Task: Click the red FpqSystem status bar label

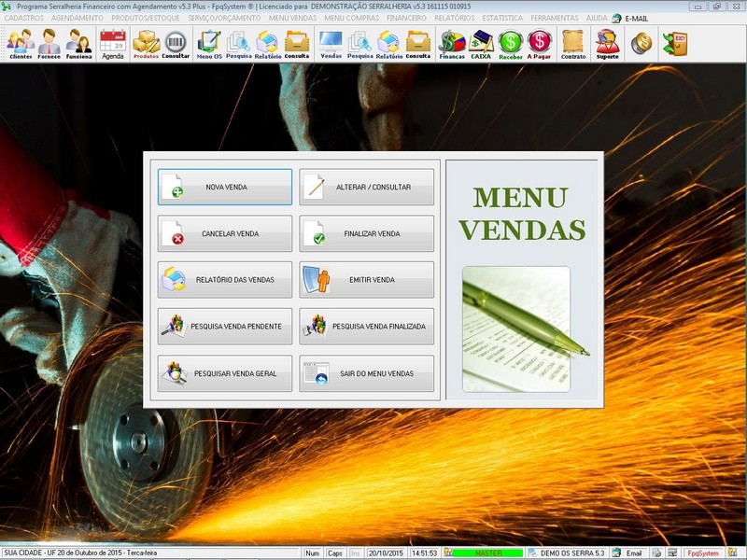Action: click(703, 553)
